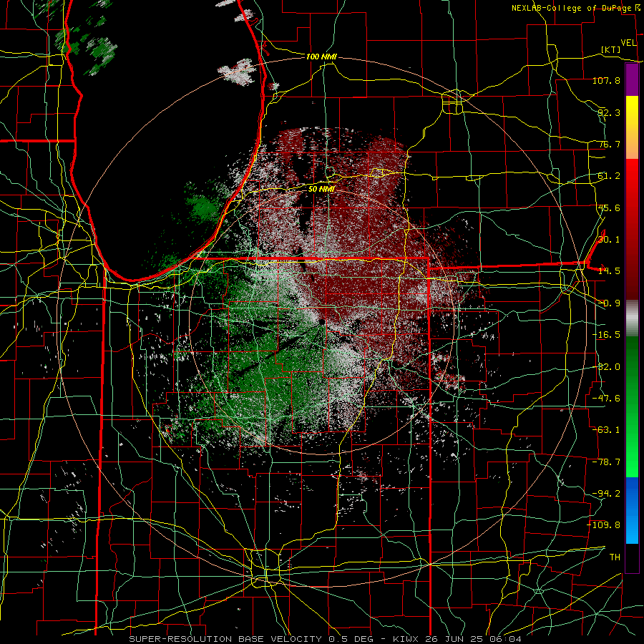
Task: Select the 107.8 value on velocity scale
Action: (x=606, y=80)
